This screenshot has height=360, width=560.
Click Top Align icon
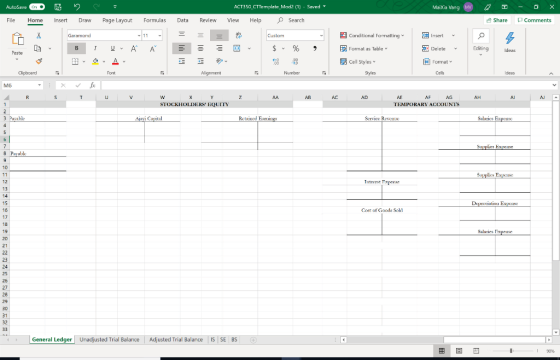click(182, 35)
